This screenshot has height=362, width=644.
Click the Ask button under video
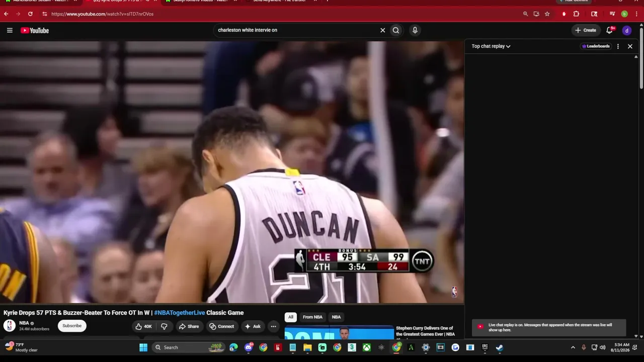tap(253, 326)
